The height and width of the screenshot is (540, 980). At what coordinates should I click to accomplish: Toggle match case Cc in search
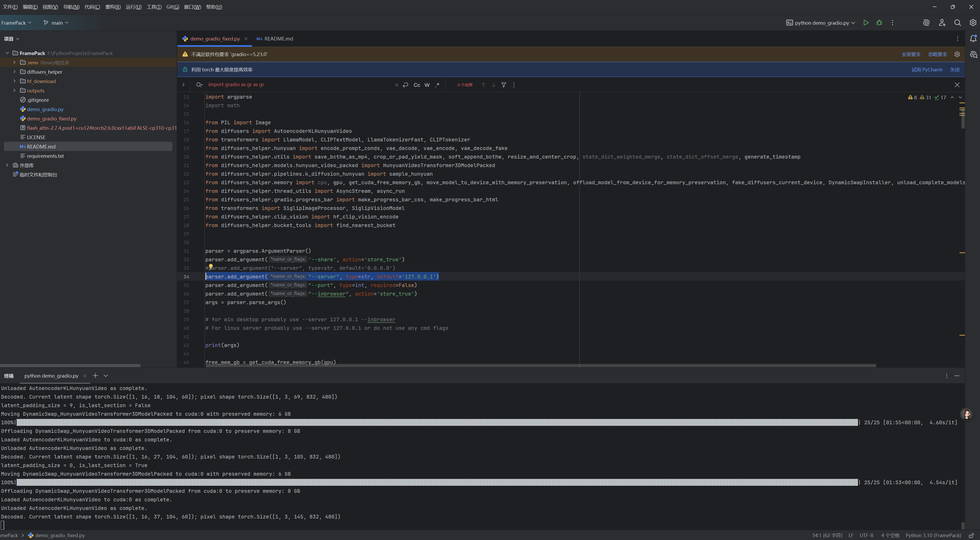tap(417, 85)
